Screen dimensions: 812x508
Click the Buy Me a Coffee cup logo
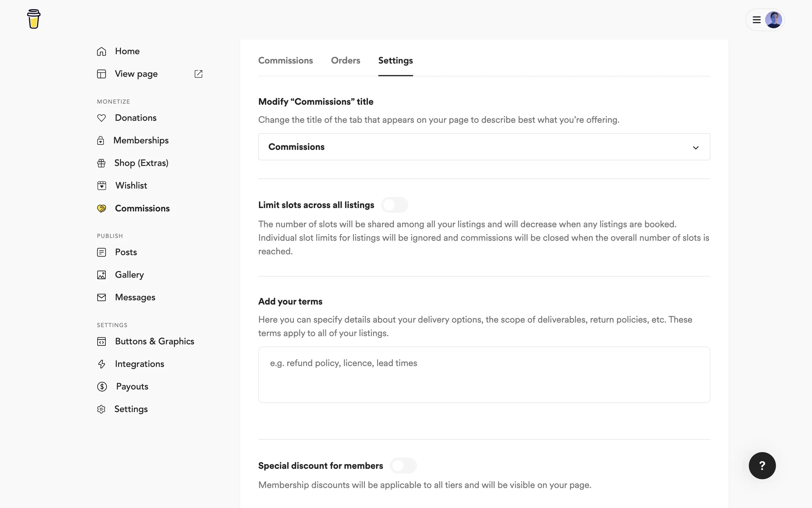click(34, 19)
